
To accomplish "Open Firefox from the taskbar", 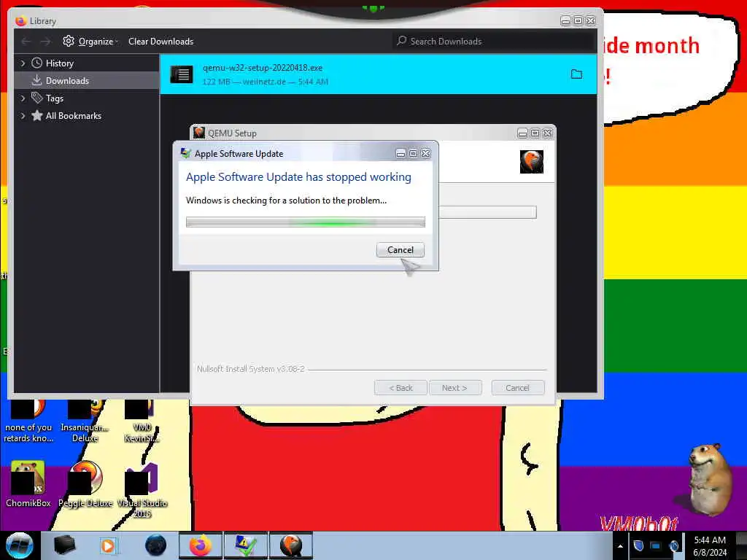I will point(201,545).
